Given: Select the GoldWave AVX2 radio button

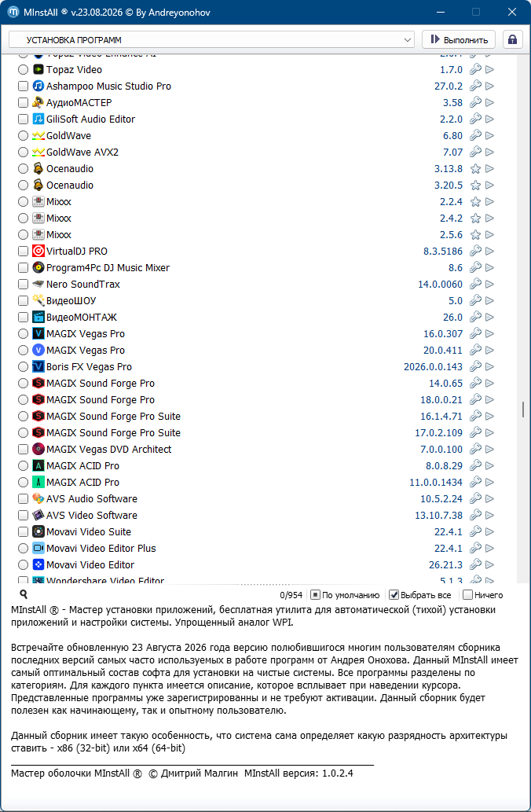Looking at the screenshot, I should click(x=24, y=152).
